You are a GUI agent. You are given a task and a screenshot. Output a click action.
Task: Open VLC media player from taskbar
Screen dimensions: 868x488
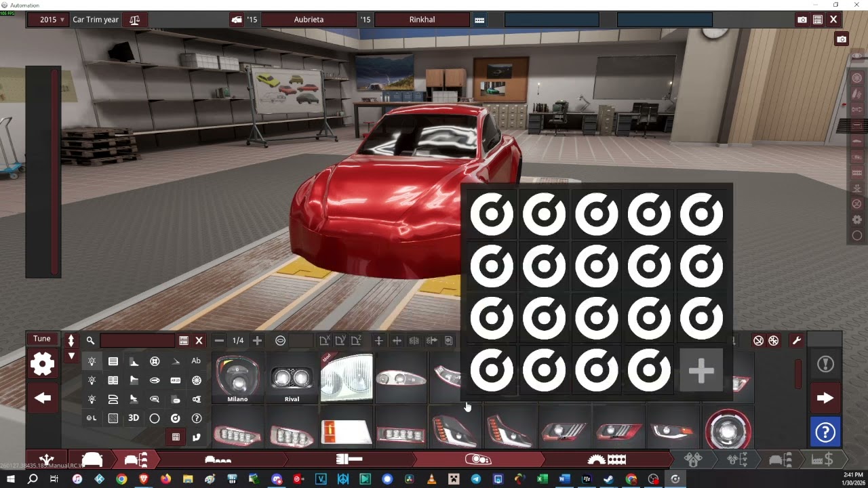pyautogui.click(x=431, y=479)
